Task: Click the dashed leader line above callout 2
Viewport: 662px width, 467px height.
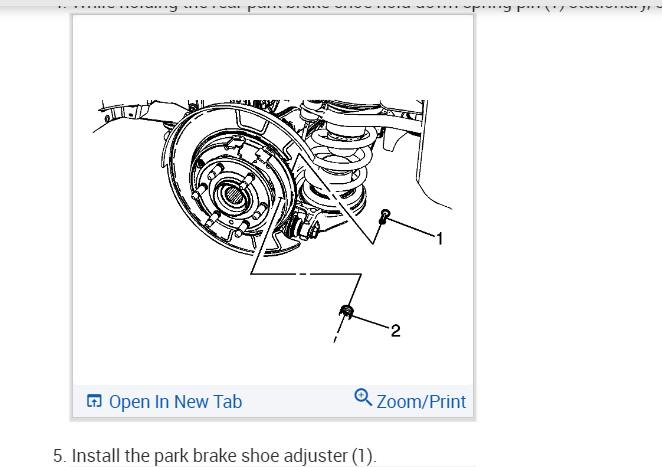Action: [x=306, y=274]
